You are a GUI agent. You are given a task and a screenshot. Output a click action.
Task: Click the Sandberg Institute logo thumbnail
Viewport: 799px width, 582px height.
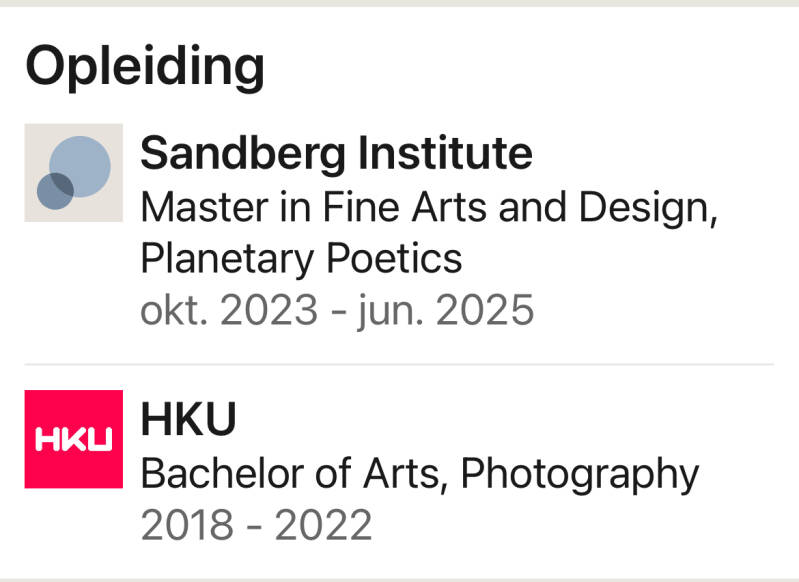point(73,173)
